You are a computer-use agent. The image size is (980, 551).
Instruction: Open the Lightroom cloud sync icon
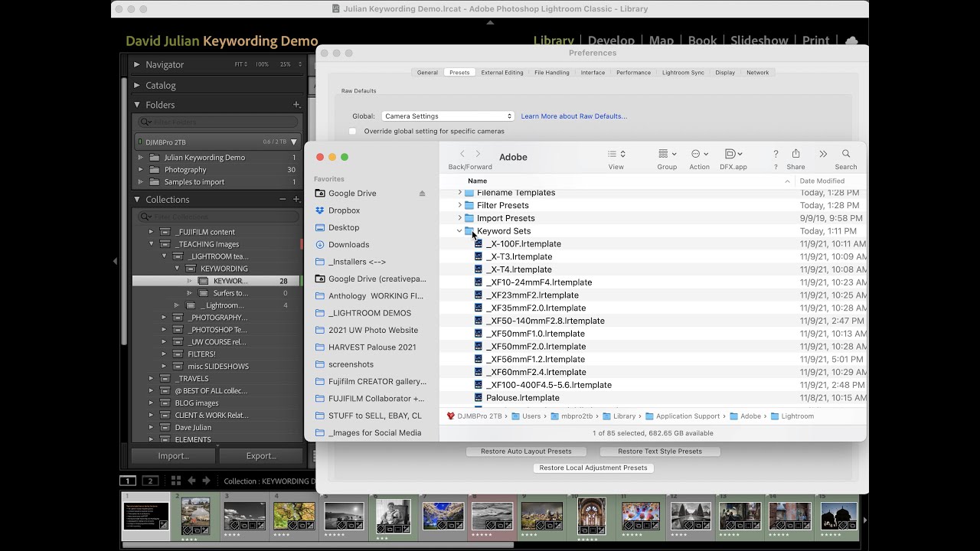(851, 41)
